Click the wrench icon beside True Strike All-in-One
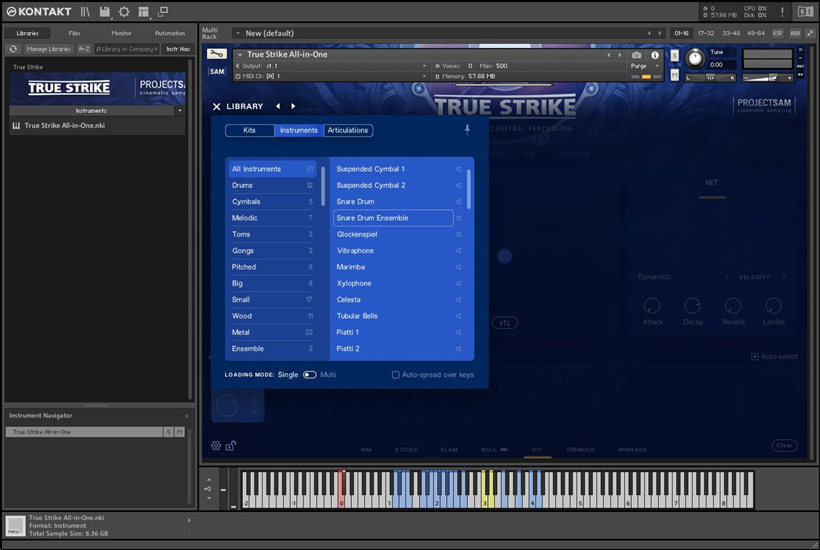The image size is (820, 550). click(217, 55)
